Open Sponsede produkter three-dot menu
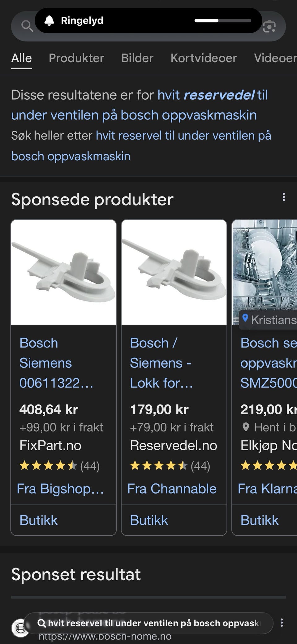This screenshot has width=297, height=644. pyautogui.click(x=284, y=197)
